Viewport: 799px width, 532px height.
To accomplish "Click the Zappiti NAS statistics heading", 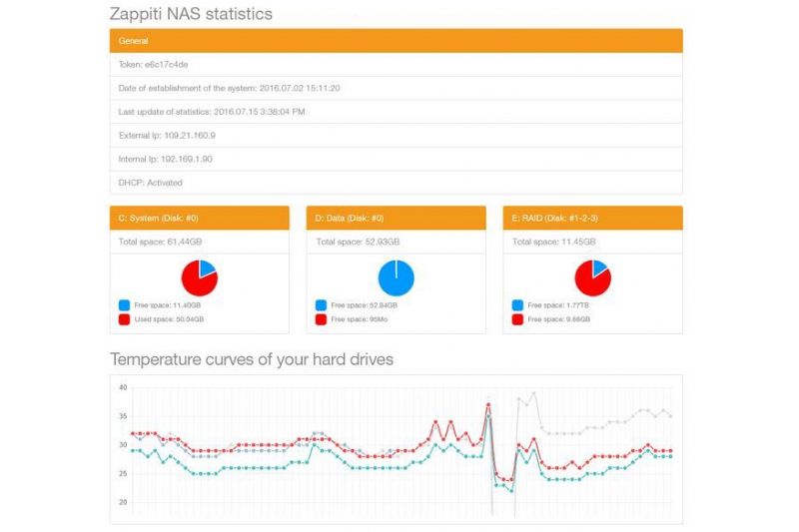I will pyautogui.click(x=191, y=14).
